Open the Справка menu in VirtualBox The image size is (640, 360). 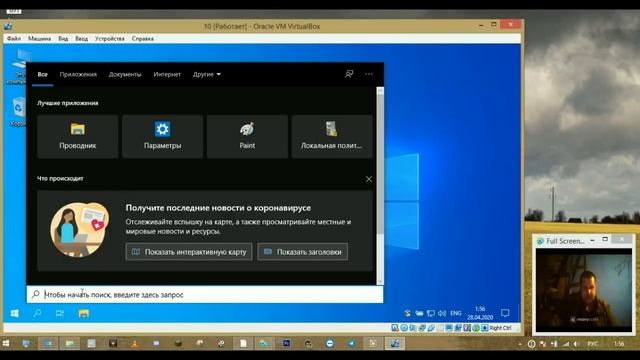[143, 38]
